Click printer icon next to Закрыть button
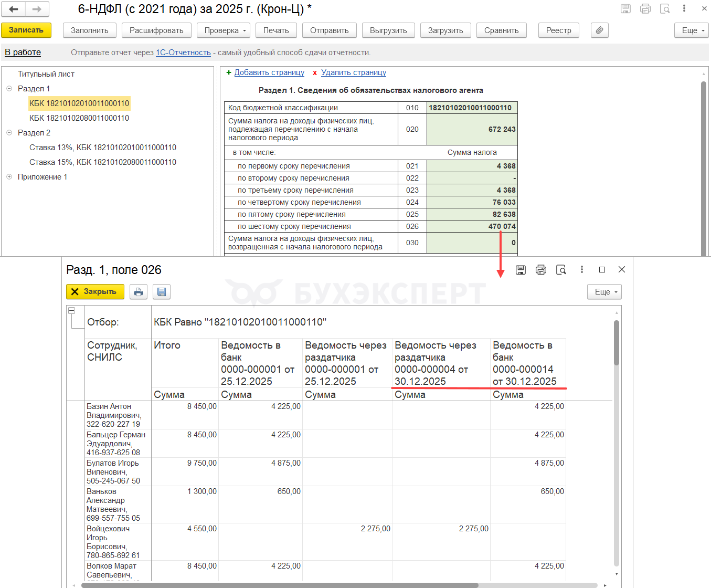711x588 pixels. [x=139, y=292]
